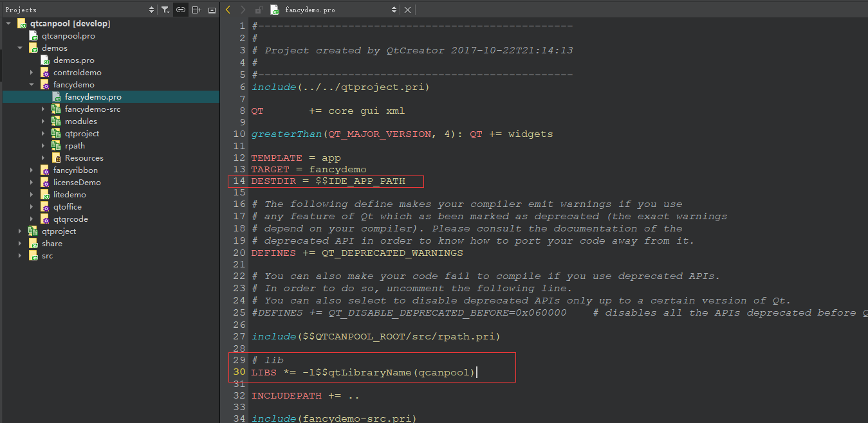Open the document selector dropdown
Viewport: 868px width, 423px height.
point(394,10)
